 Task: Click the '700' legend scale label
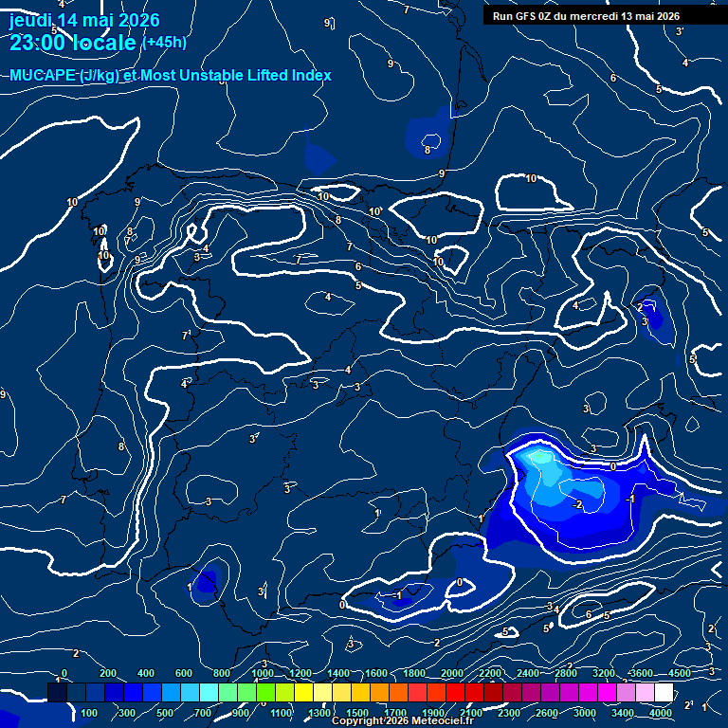point(203,713)
